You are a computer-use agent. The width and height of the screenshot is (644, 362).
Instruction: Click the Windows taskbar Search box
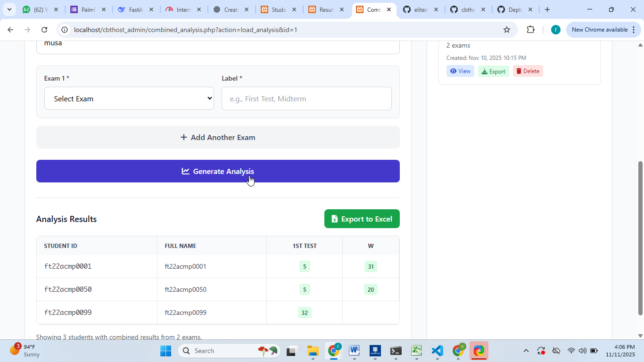coord(229,351)
